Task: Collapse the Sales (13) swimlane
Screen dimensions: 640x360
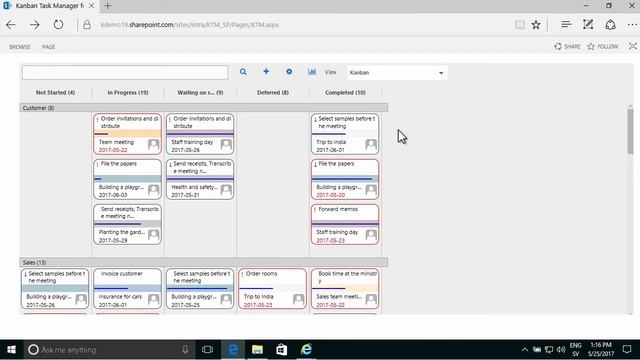Action: pyautogui.click(x=204, y=262)
